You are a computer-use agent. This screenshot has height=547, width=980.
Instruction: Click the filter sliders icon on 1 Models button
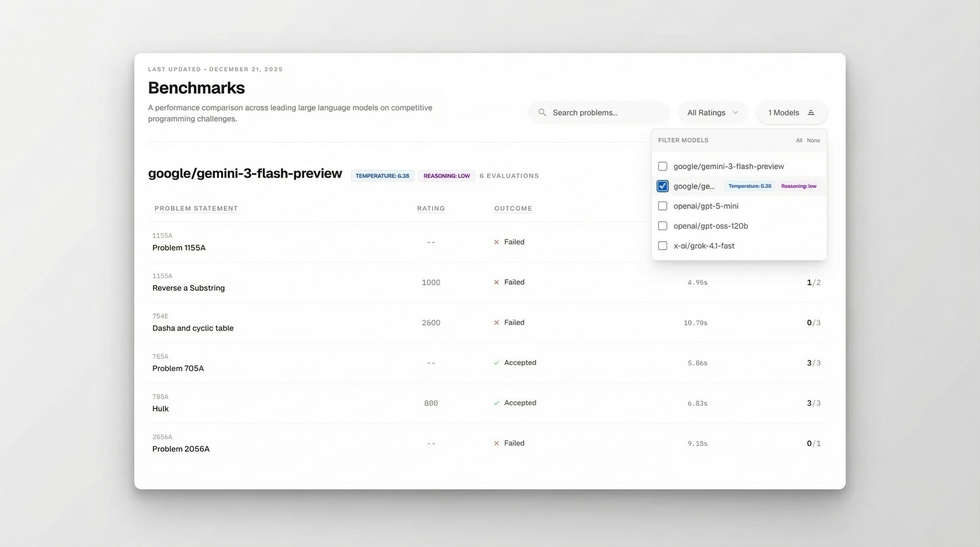pyautogui.click(x=811, y=112)
